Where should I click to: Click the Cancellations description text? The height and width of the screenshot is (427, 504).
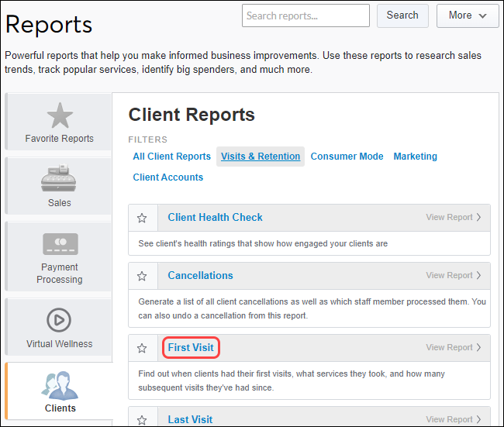(x=312, y=308)
